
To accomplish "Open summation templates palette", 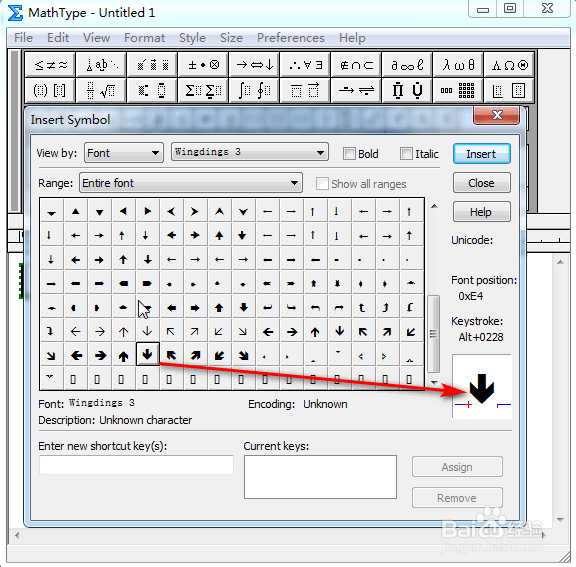I will [x=203, y=90].
